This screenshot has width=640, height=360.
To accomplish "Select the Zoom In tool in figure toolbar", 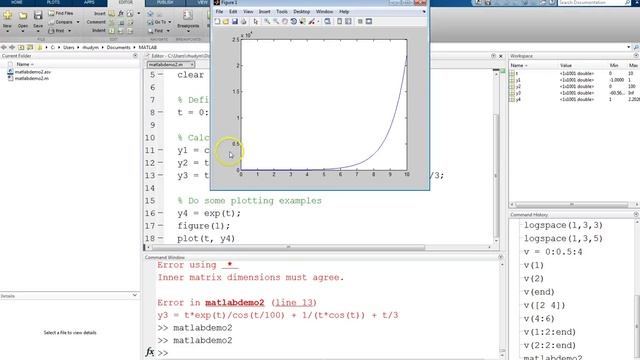I will [x=267, y=21].
